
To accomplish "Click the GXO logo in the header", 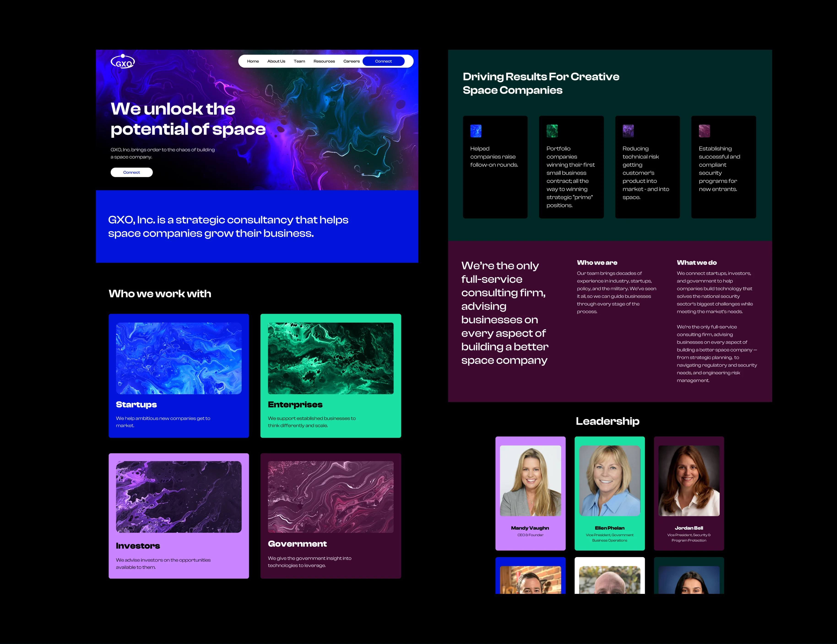I will pos(123,61).
